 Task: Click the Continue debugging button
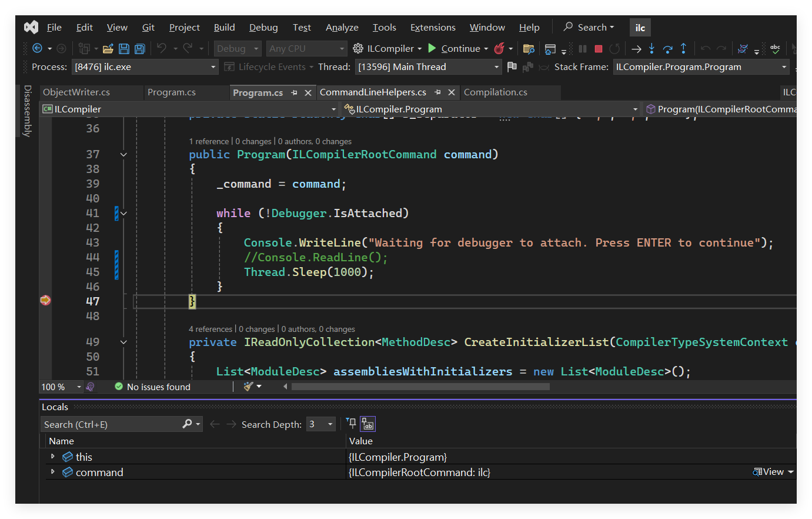(x=454, y=49)
